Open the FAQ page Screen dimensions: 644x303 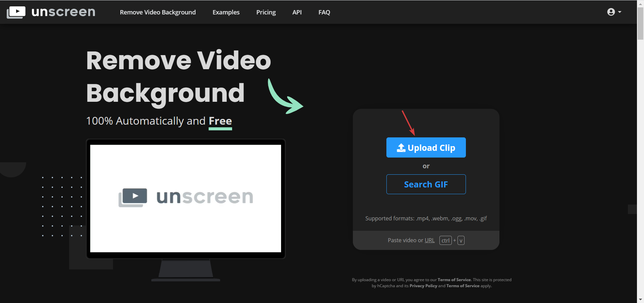point(324,12)
